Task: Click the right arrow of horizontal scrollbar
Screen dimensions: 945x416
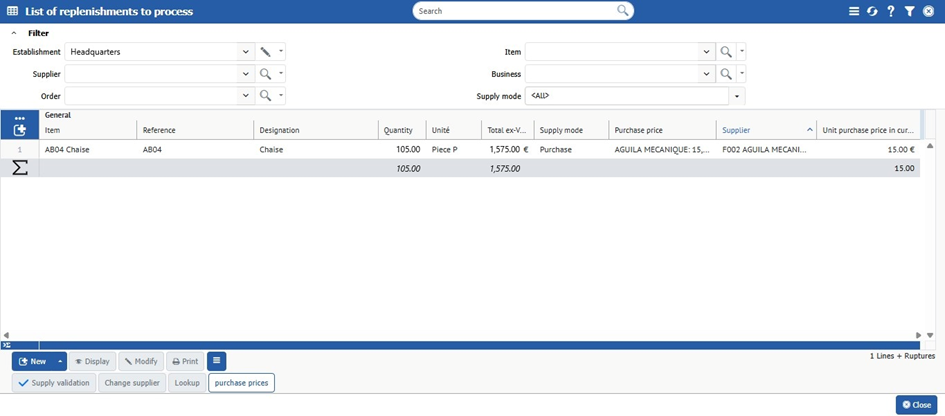Action: point(919,335)
